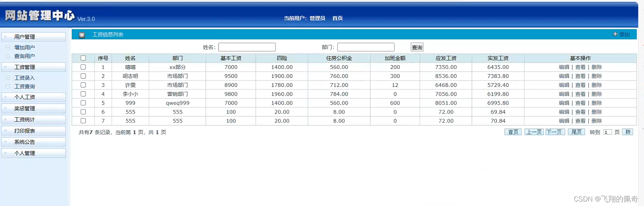Click the 上一页 pagination button
The height and width of the screenshot is (206, 644).
[x=534, y=132]
